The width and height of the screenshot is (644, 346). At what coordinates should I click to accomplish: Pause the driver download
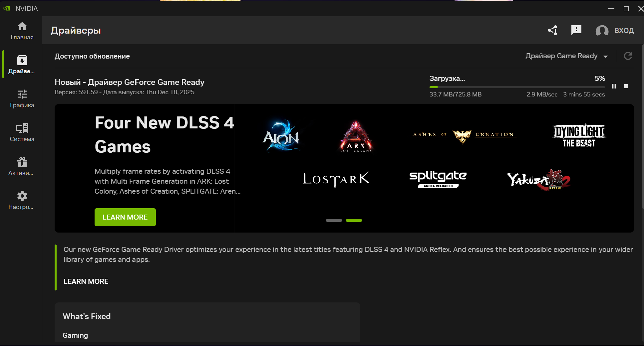[x=614, y=86]
